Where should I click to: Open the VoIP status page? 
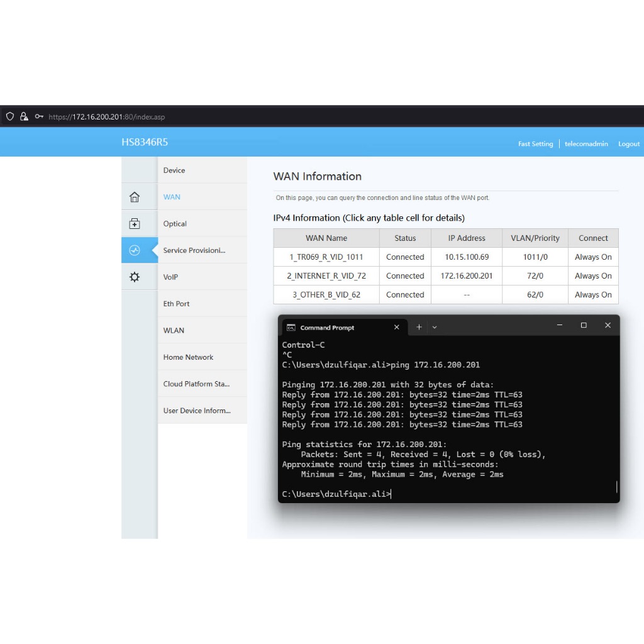[x=170, y=277]
